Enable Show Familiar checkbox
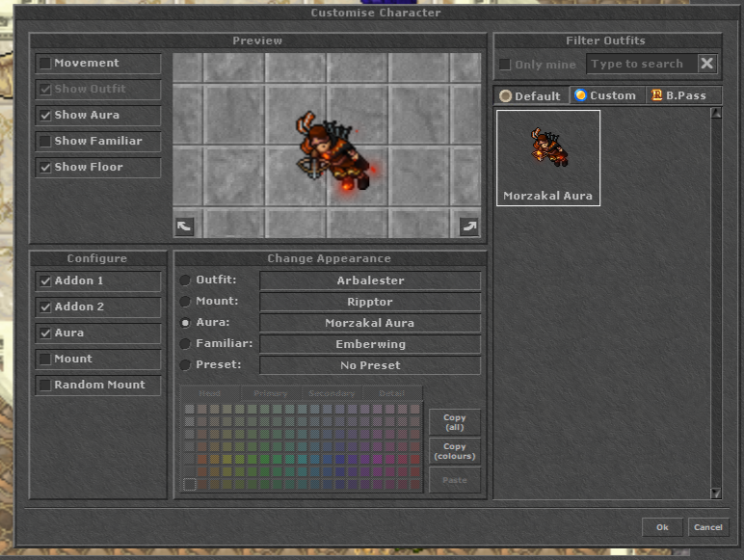Viewport: 744px width, 560px height. pyautogui.click(x=45, y=141)
